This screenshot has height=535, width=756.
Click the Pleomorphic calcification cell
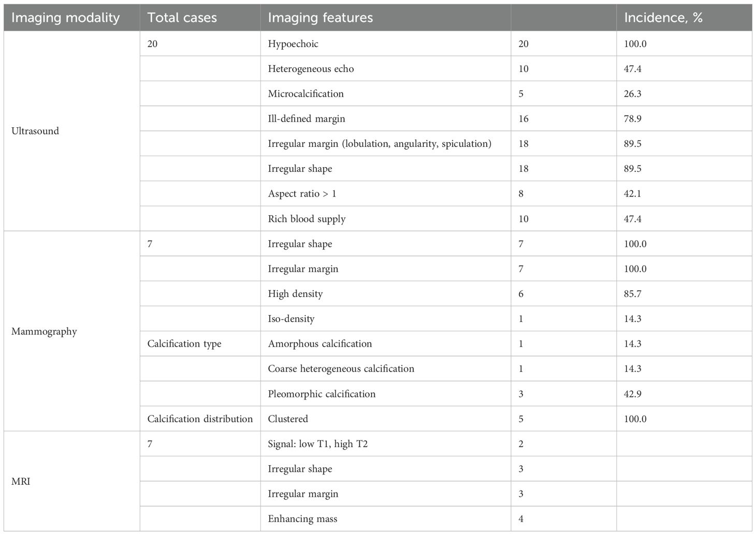pos(322,394)
